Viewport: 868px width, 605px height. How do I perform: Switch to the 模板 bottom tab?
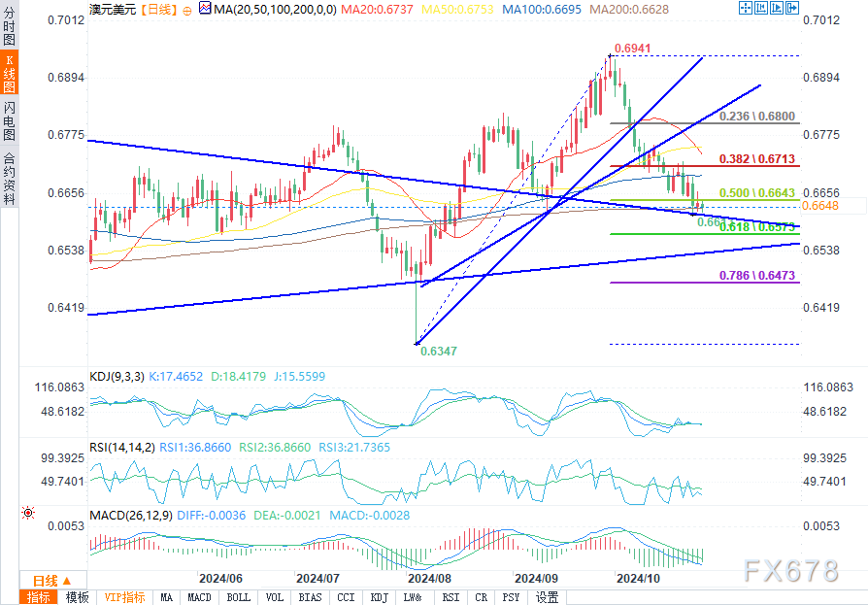click(78, 597)
